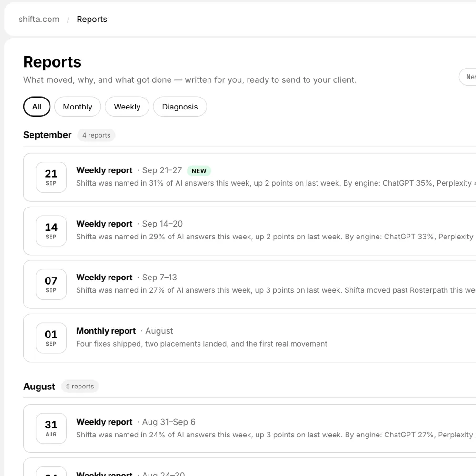Open the Sep 21–27 weekly report

[249, 177]
